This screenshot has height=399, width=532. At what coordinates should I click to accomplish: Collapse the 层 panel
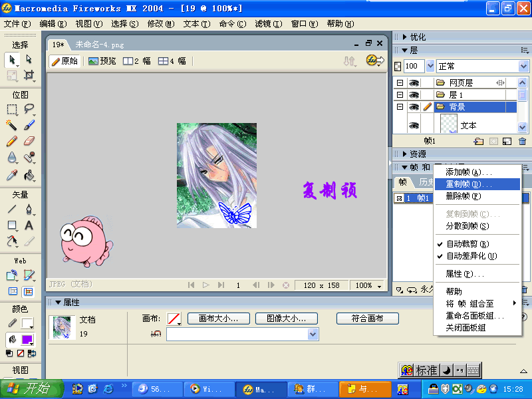[x=404, y=51]
